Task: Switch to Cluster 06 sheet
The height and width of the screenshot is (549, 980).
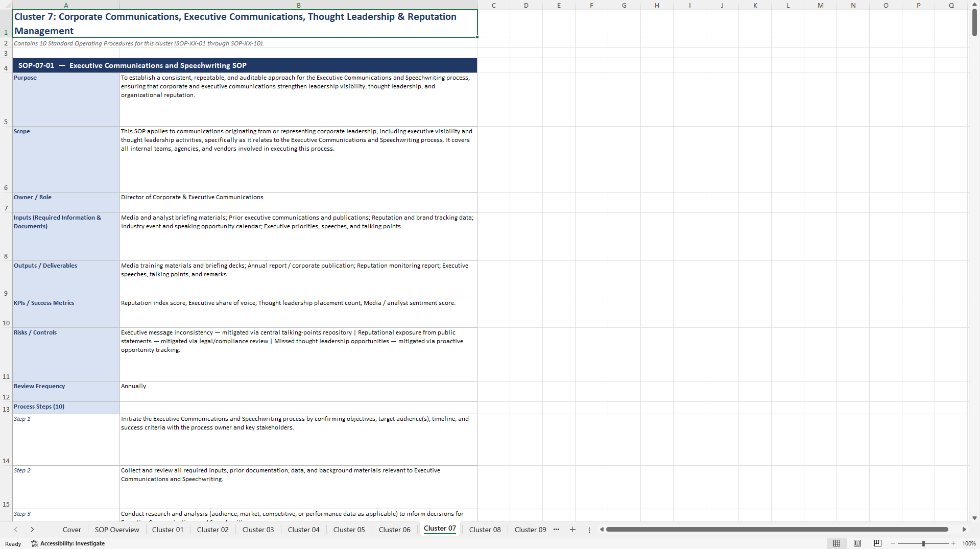Action: pyautogui.click(x=394, y=530)
